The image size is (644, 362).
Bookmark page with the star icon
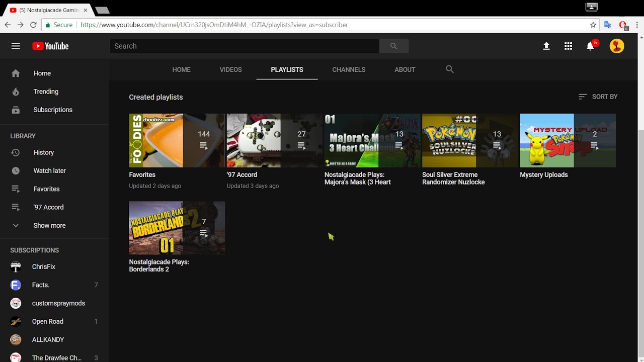[x=593, y=25]
